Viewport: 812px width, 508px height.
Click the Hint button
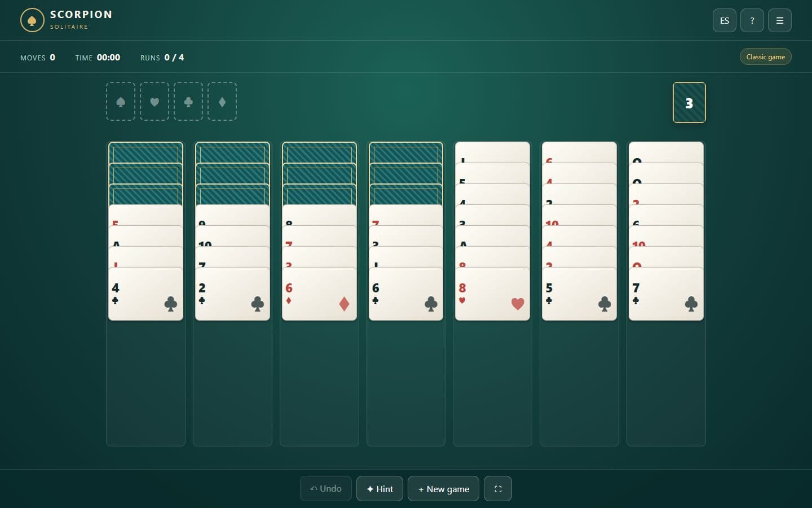click(379, 489)
